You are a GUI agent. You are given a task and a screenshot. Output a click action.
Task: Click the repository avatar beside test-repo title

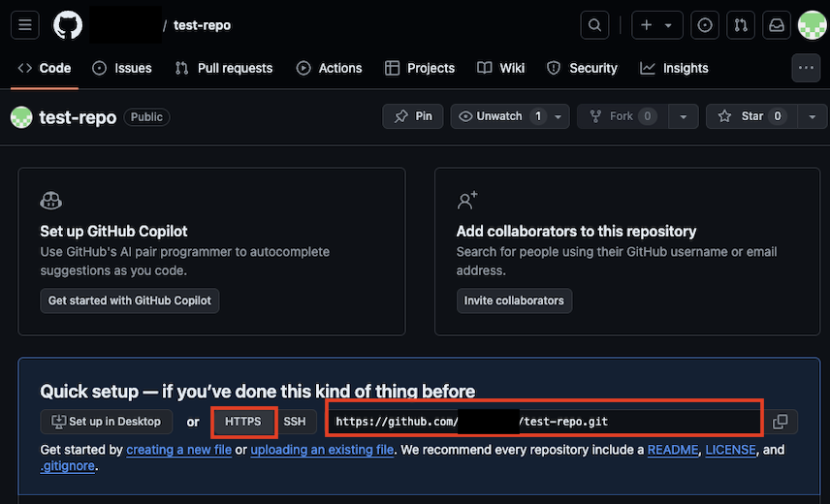[x=21, y=117]
